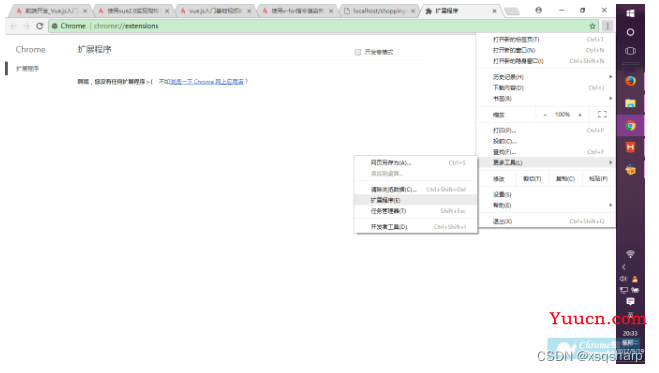Open File Explorer from the taskbar
This screenshot has height=373, width=659.
coord(630,103)
